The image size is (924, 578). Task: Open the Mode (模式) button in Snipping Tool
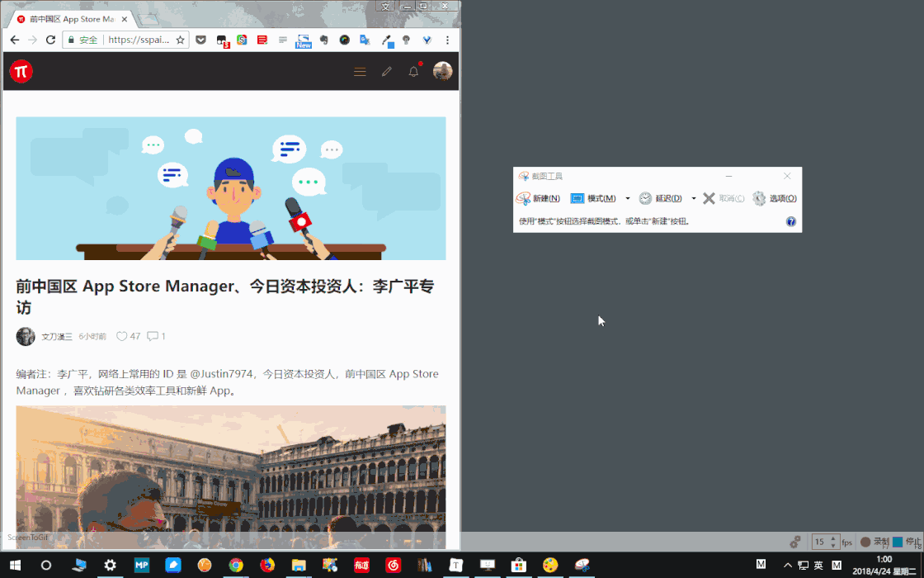(x=593, y=198)
